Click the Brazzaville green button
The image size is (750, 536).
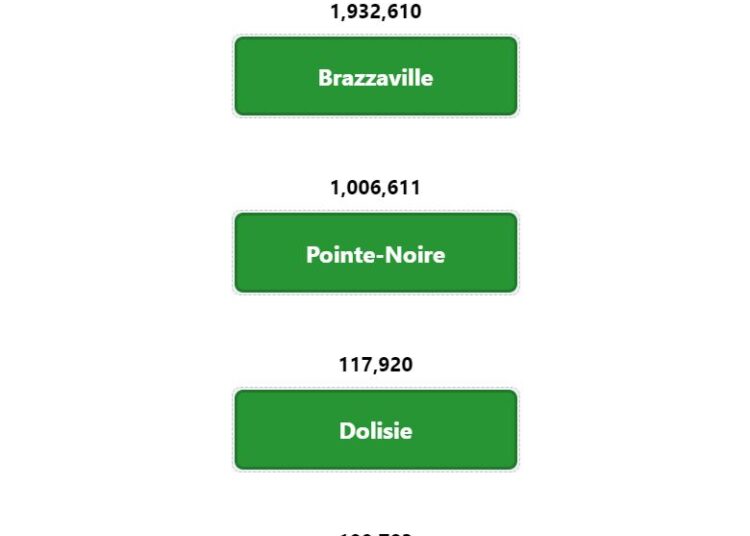(x=375, y=76)
